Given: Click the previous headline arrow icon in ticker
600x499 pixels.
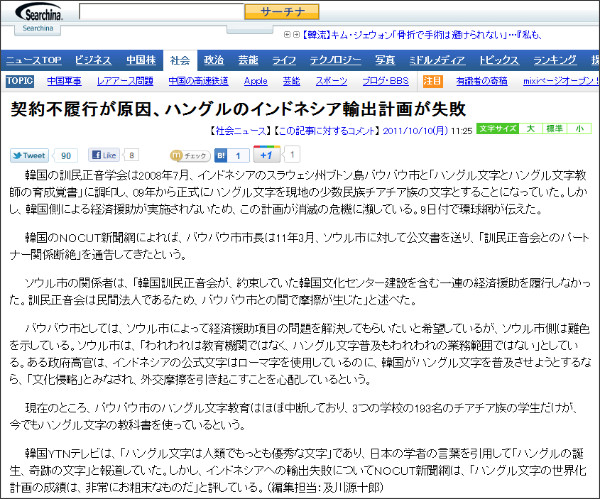Looking at the screenshot, I should coord(287,35).
